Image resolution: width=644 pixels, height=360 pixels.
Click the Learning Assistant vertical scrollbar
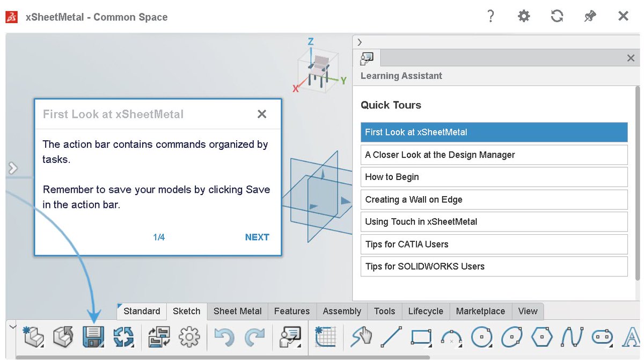(x=638, y=183)
